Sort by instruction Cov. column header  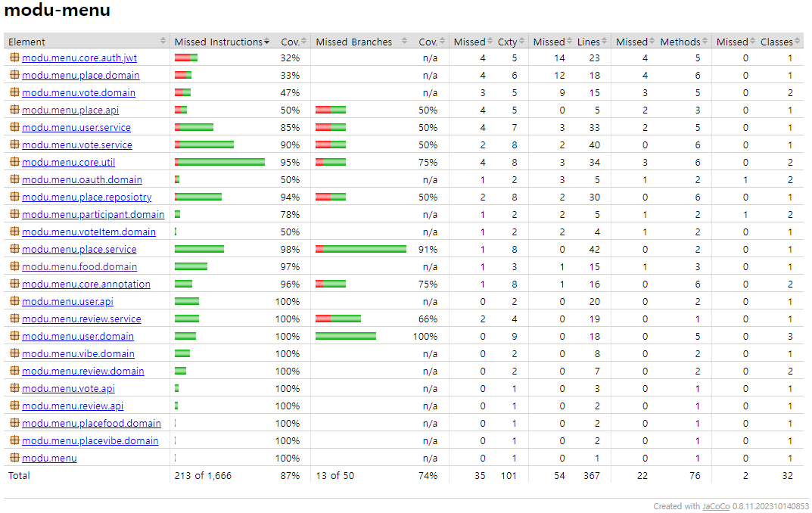click(x=292, y=42)
